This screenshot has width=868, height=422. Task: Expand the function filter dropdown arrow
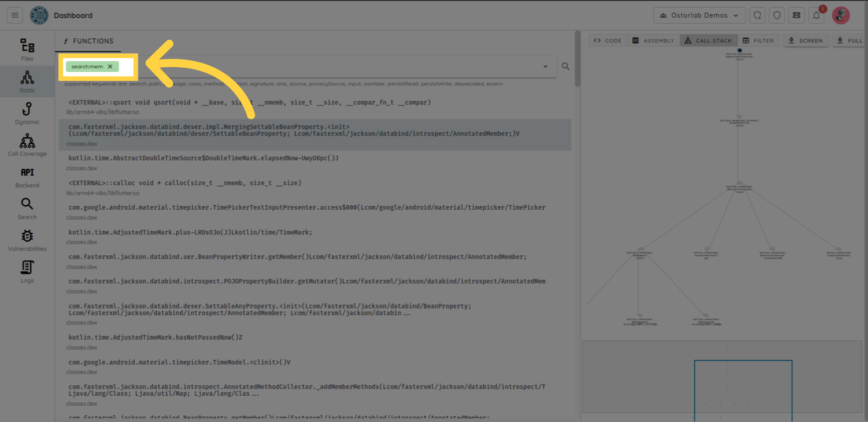point(545,66)
